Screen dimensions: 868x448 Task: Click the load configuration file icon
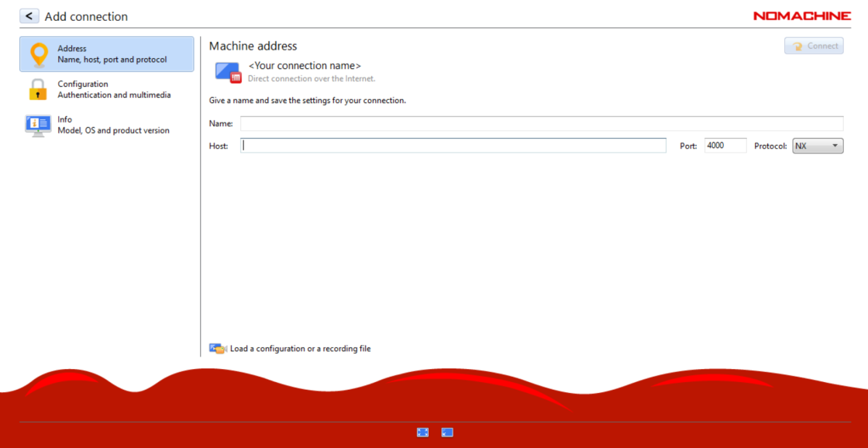point(217,349)
